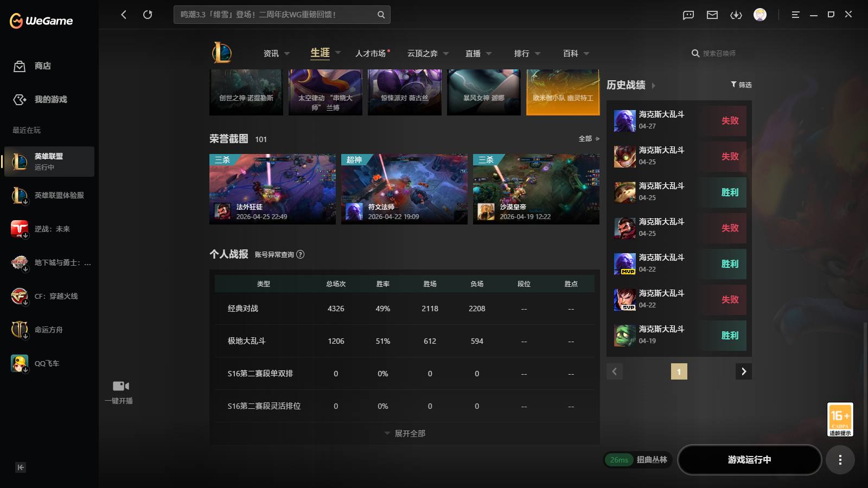868x488 pixels.
Task: Select QQ飞车 in sidebar
Action: point(49,363)
